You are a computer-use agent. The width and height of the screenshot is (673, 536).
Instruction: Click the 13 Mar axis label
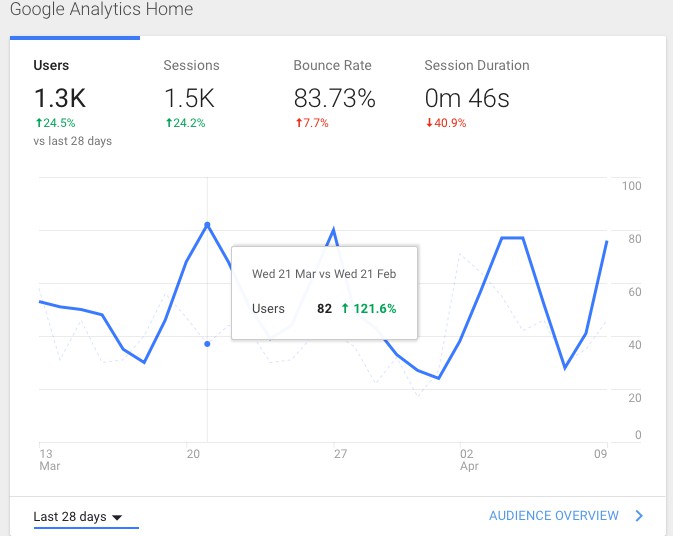(49, 460)
